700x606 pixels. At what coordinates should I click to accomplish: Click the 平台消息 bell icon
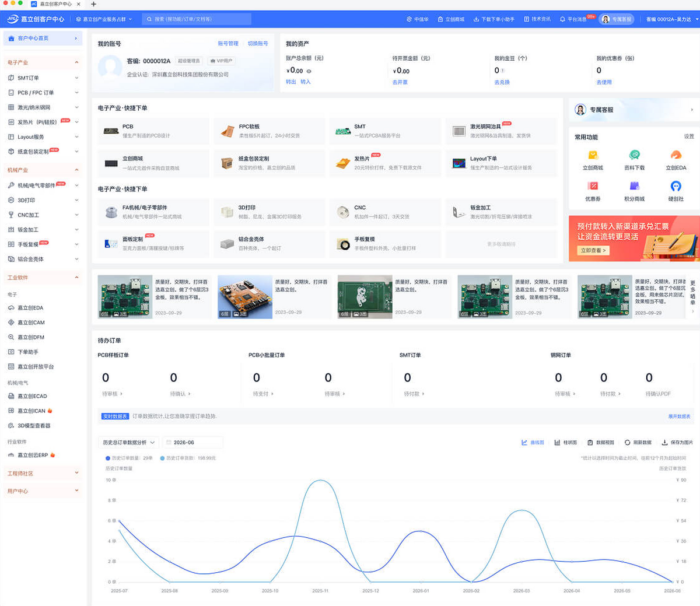562,19
